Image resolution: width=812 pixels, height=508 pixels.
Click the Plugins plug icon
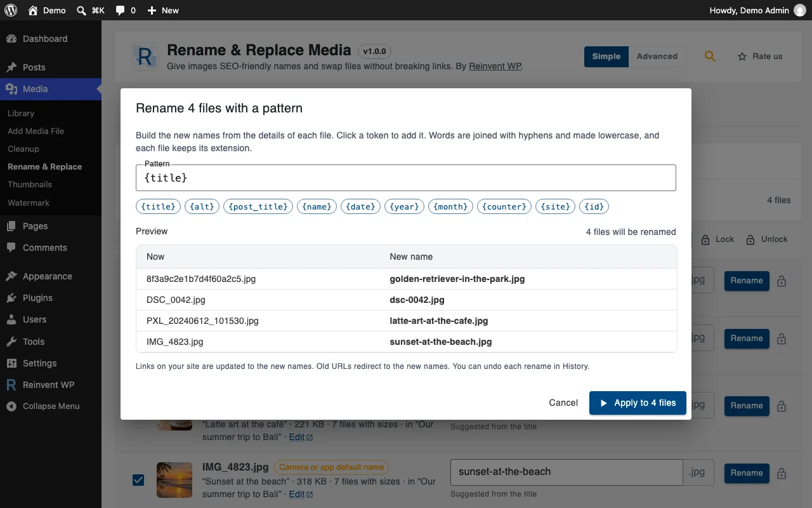pyautogui.click(x=11, y=298)
